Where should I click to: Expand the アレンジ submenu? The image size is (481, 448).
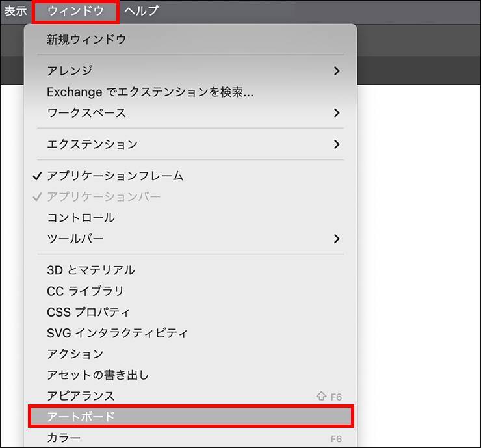click(70, 71)
